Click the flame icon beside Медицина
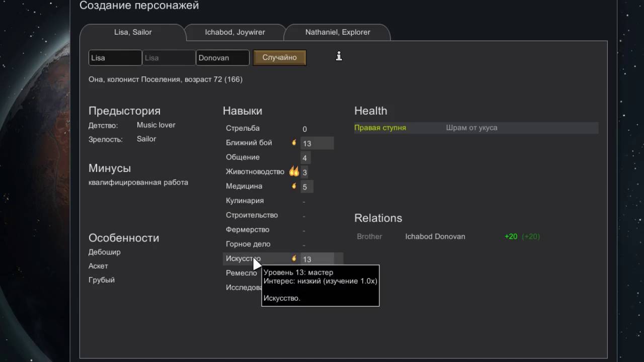 (294, 186)
